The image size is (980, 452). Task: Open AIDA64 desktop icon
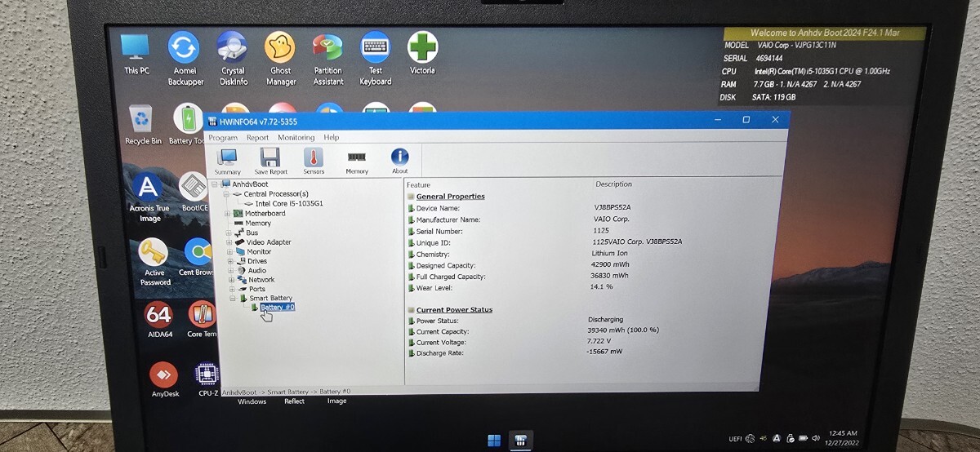[159, 320]
